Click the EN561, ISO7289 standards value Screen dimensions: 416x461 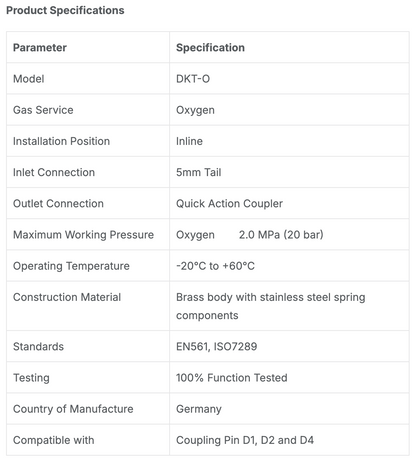click(217, 347)
